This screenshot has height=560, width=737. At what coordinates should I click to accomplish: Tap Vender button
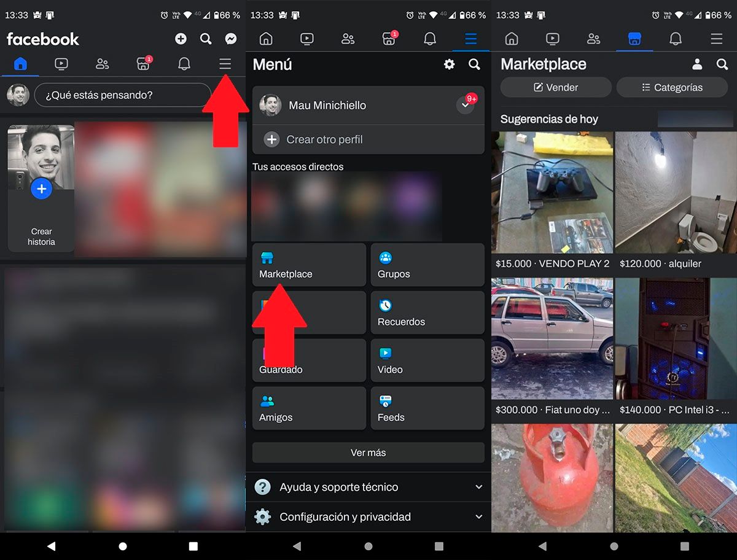point(556,87)
